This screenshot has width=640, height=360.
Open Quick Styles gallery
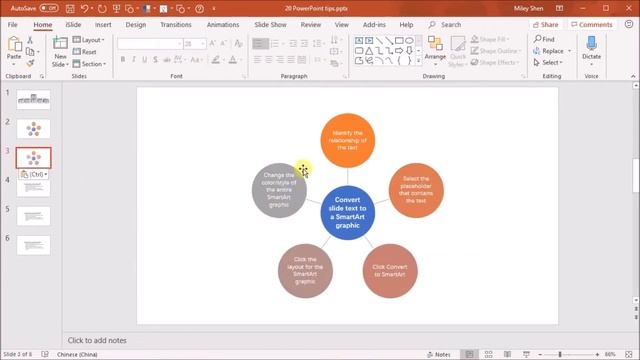[458, 52]
